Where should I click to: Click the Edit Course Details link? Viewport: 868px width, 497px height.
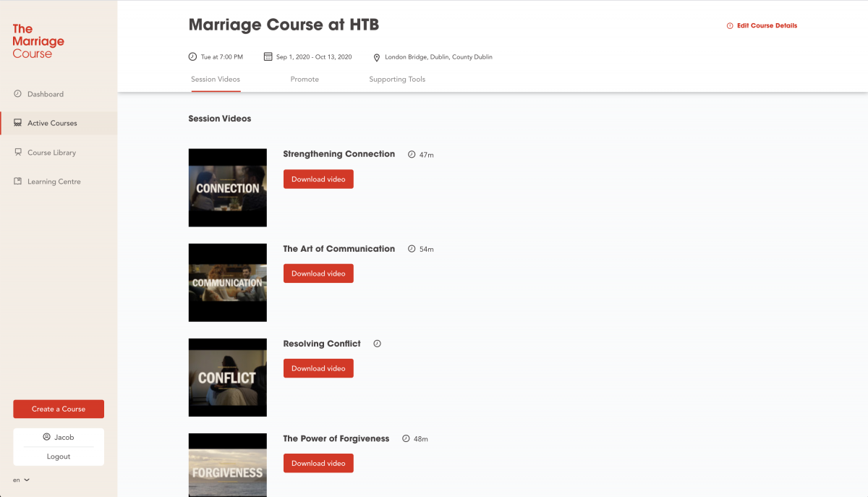(x=767, y=26)
